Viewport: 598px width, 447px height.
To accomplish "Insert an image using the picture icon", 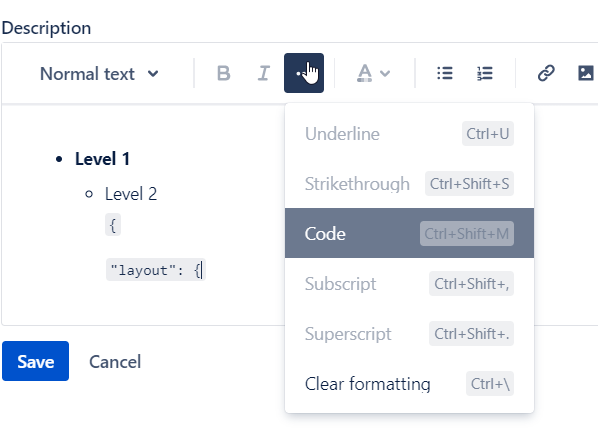I will [586, 73].
